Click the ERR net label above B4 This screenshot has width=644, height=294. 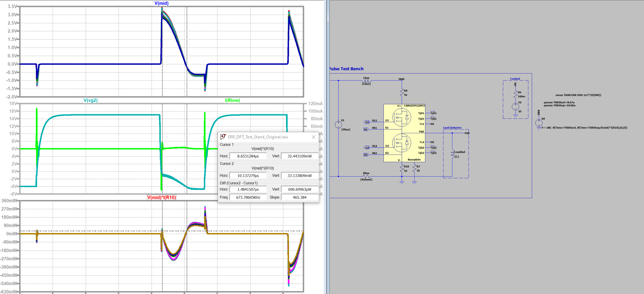pyautogui.click(x=539, y=112)
